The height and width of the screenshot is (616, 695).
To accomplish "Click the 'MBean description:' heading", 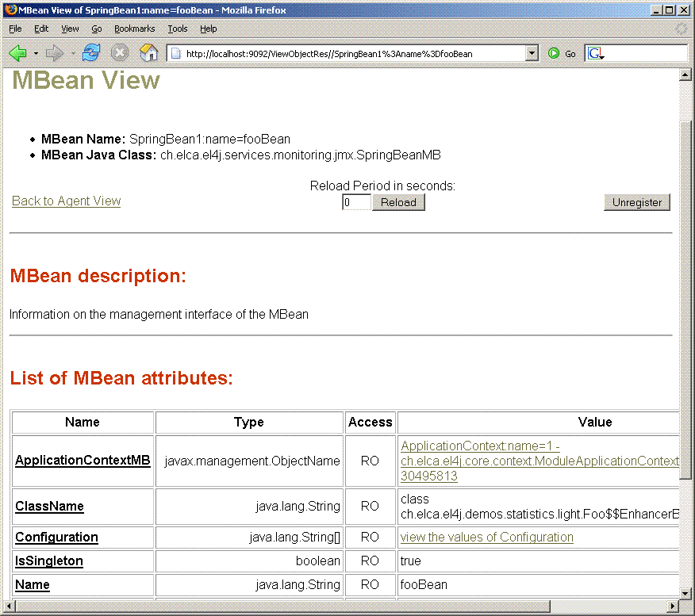I will [x=98, y=276].
